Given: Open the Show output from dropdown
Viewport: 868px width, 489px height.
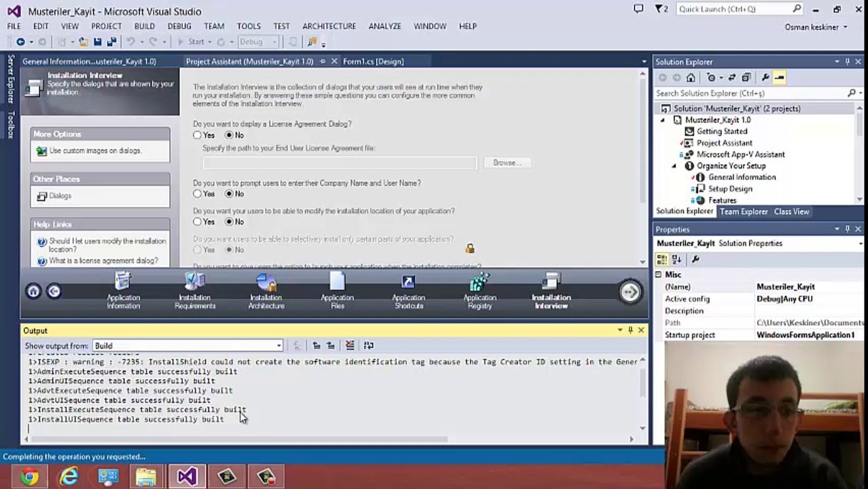Looking at the screenshot, I should [x=278, y=346].
